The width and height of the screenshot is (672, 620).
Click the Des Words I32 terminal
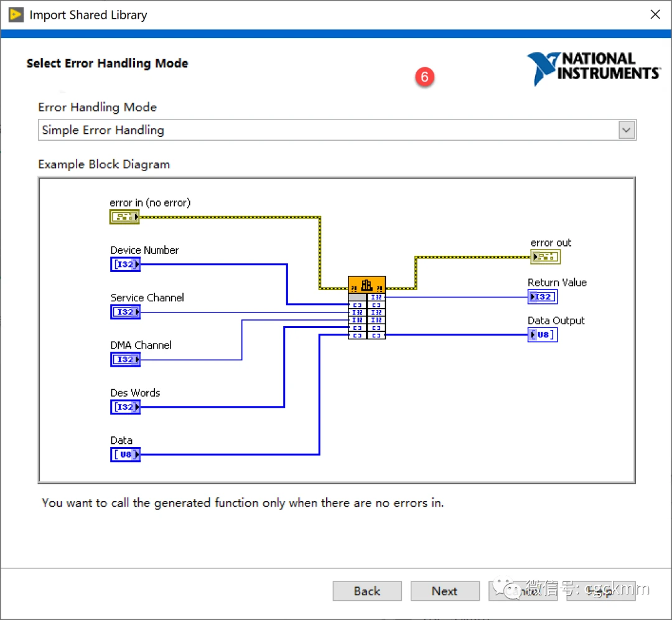coord(125,407)
